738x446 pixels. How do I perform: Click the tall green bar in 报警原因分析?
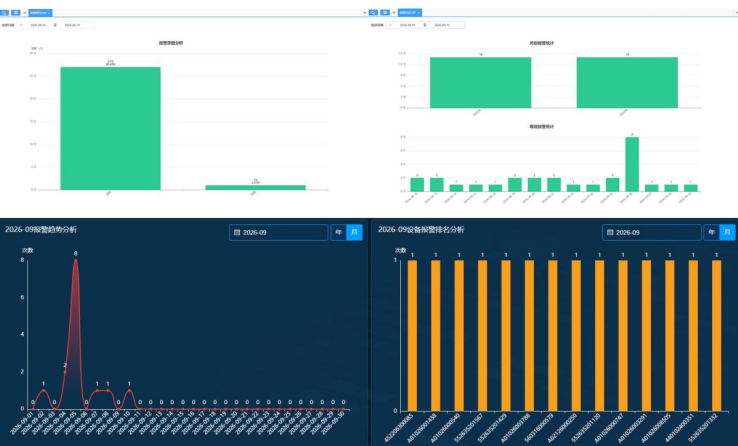(111, 128)
